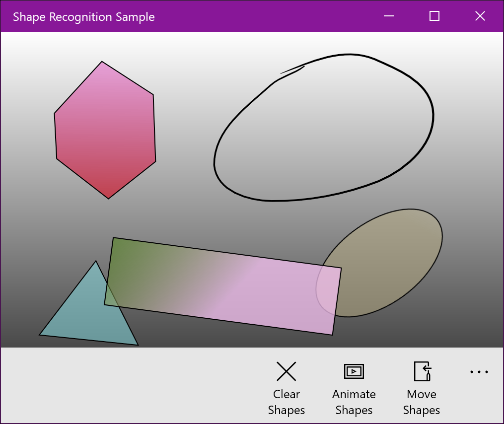Click the play-frame icon above Animate Shapes
Viewport: 504px width, 424px height.
pyautogui.click(x=354, y=371)
